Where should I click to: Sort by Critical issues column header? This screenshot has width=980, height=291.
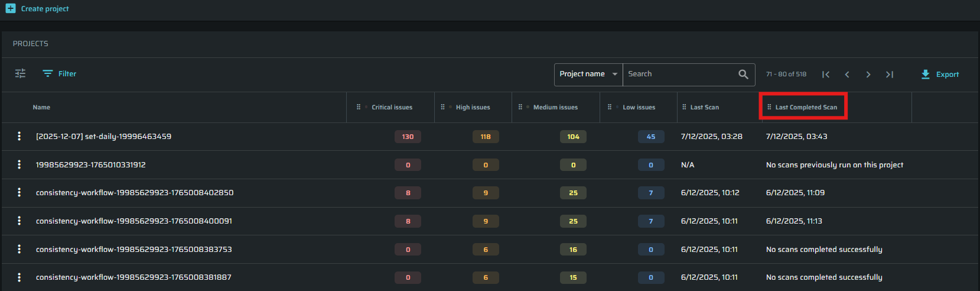click(392, 107)
